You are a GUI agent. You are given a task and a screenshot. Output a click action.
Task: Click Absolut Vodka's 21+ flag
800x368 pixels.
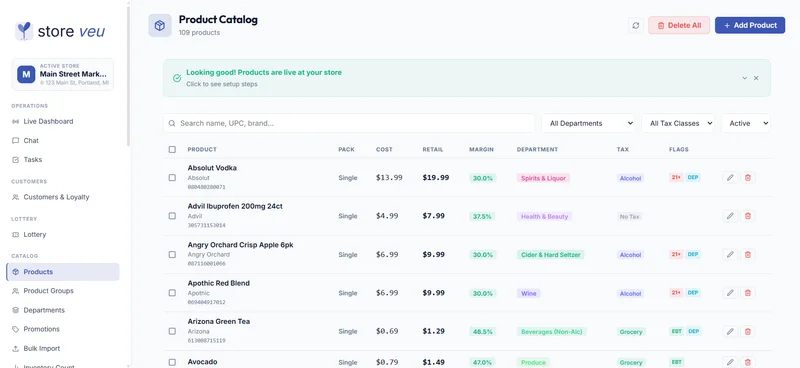(x=676, y=178)
